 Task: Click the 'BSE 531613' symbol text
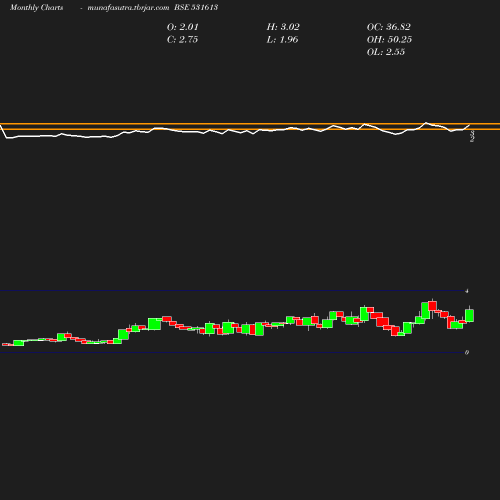point(196,7)
